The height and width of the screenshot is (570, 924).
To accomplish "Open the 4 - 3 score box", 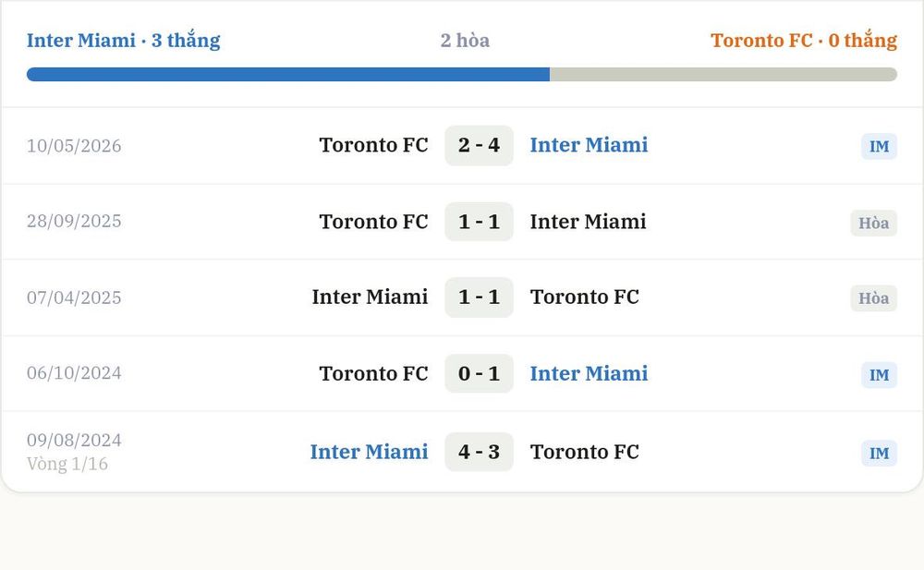I will pos(479,452).
